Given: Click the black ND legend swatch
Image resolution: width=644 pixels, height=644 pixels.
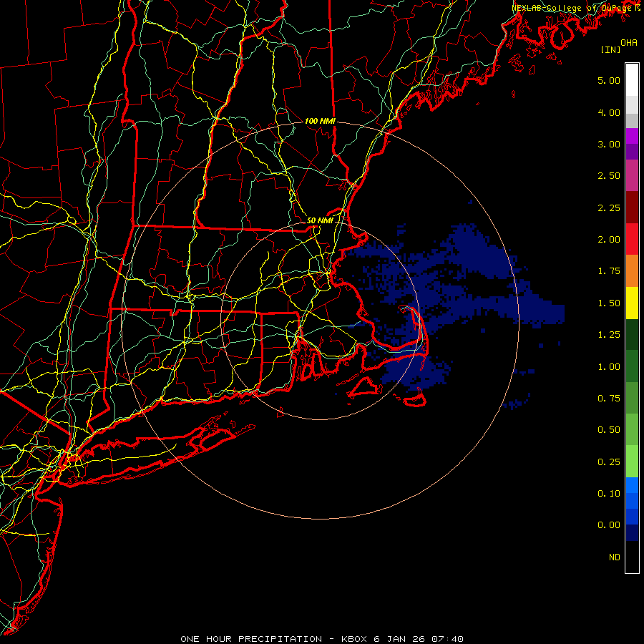Looking at the screenshot, I should click(632, 557).
